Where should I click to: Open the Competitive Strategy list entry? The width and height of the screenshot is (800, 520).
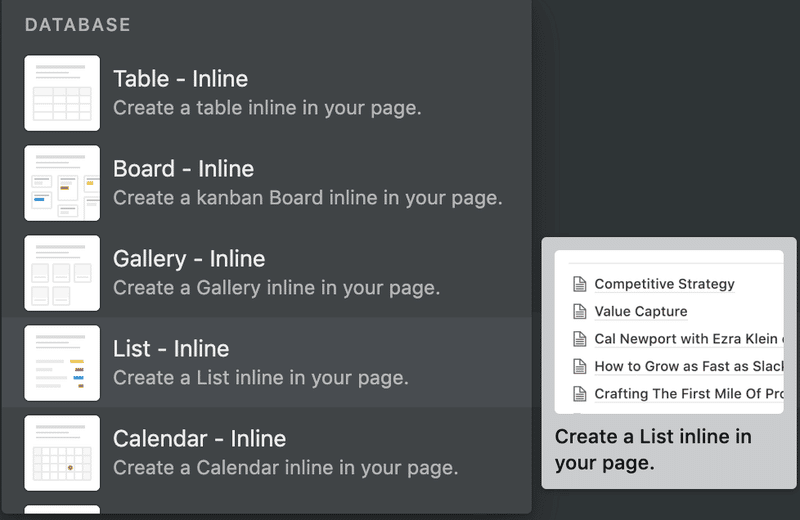(x=664, y=284)
